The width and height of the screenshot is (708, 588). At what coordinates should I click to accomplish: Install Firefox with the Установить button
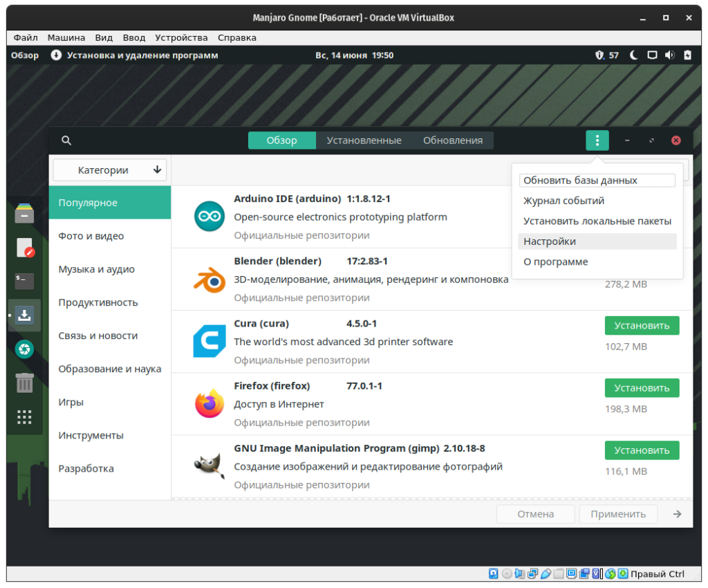pos(642,387)
